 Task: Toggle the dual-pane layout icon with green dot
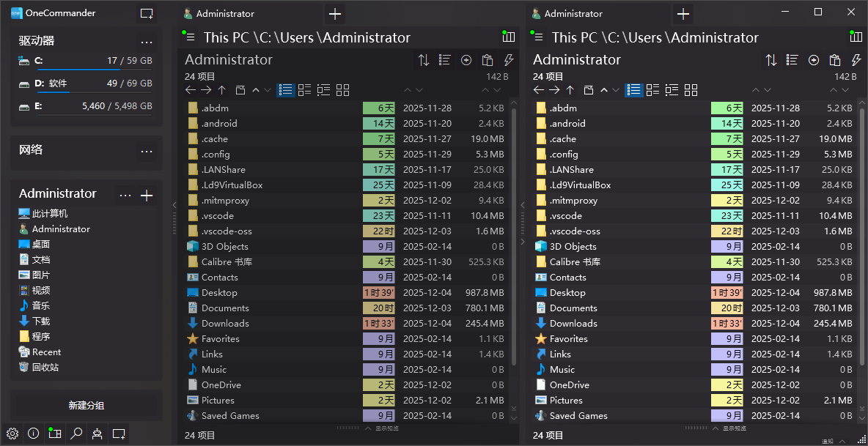(x=54, y=433)
